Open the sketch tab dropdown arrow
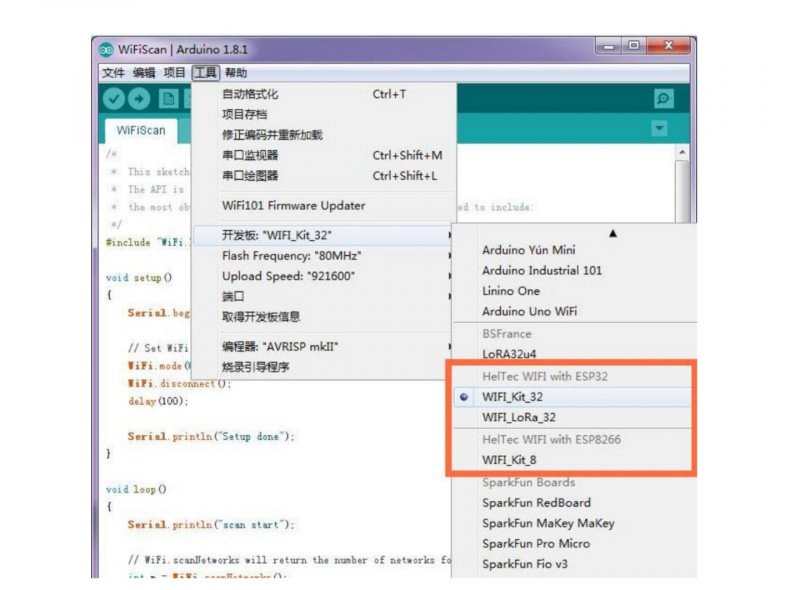The image size is (800, 590). [659, 129]
